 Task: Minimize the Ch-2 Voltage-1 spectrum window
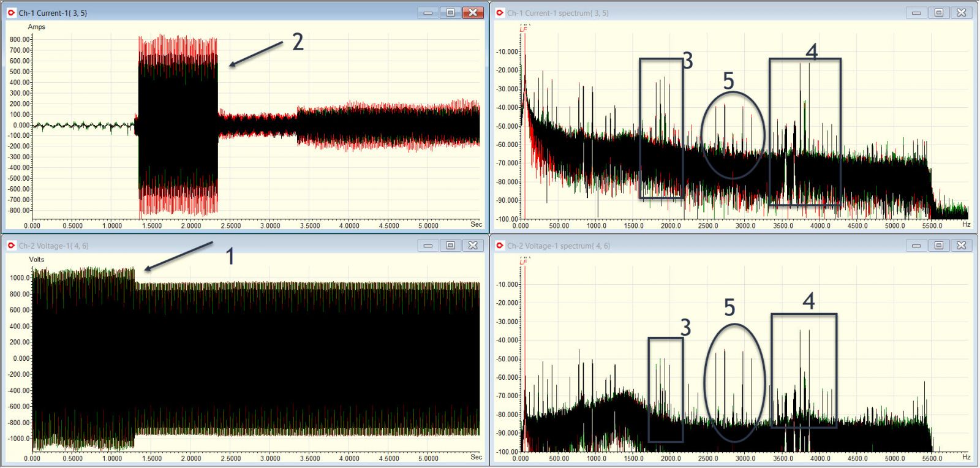[x=916, y=246]
